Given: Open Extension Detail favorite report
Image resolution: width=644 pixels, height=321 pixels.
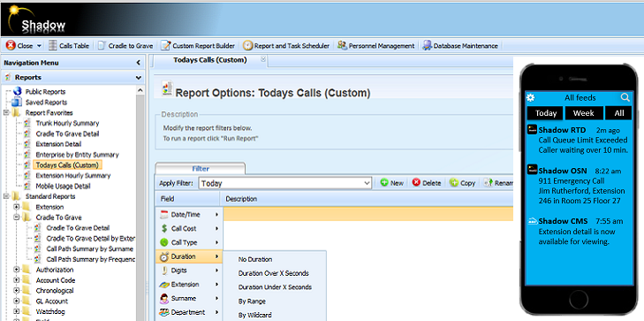Looking at the screenshot, I should pos(58,144).
